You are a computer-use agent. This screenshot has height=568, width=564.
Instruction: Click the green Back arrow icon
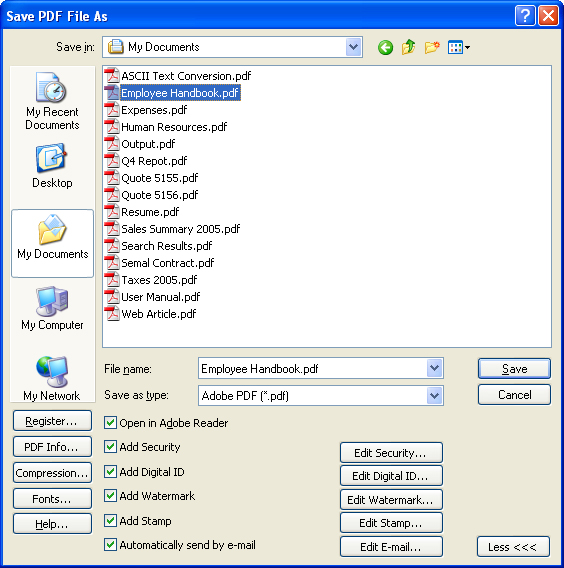(x=385, y=47)
